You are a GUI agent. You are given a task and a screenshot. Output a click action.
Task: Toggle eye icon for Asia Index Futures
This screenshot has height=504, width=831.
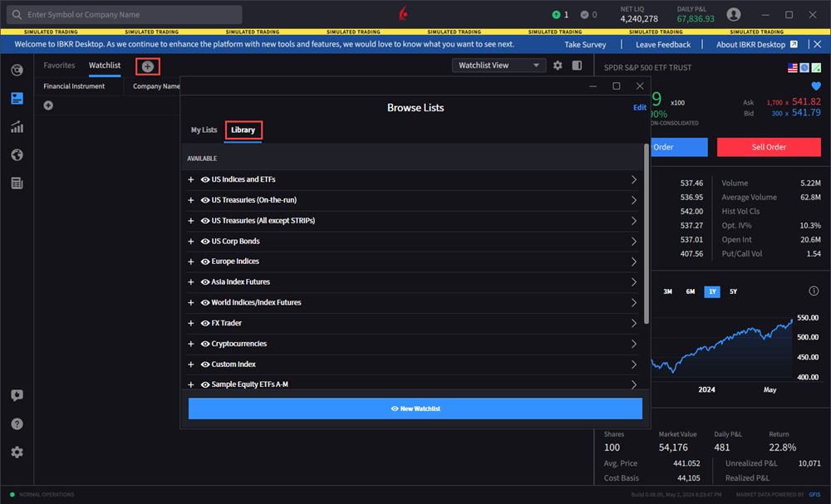[x=205, y=282]
